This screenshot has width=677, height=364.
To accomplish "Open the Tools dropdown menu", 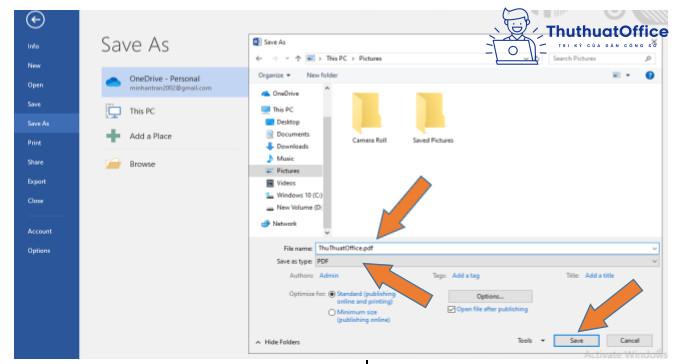I will pos(531,341).
